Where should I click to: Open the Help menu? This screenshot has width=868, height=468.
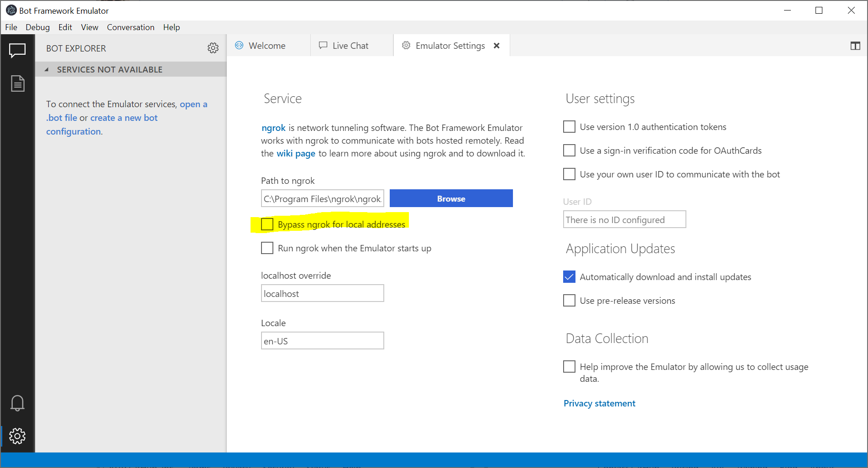point(172,27)
